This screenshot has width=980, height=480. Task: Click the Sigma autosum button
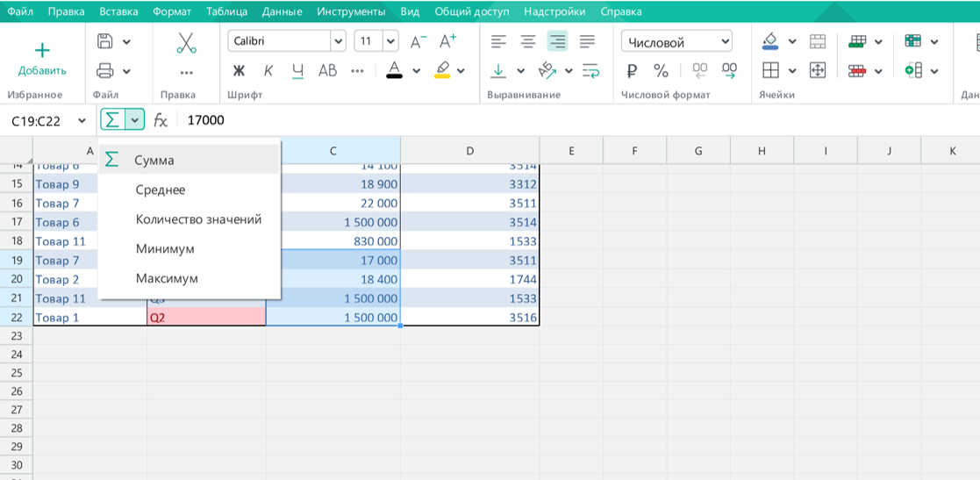point(112,120)
